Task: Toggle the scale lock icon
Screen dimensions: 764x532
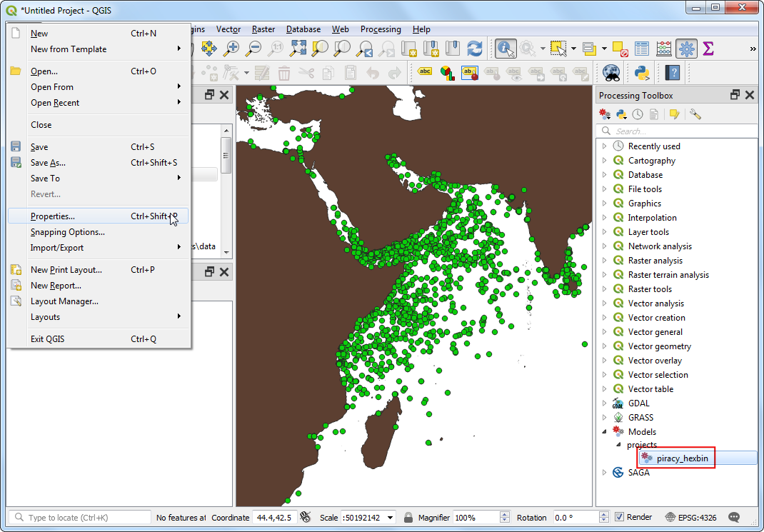Action: (408, 517)
